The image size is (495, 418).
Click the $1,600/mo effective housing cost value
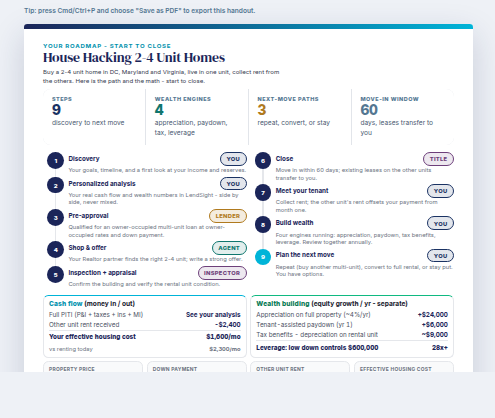(223, 337)
